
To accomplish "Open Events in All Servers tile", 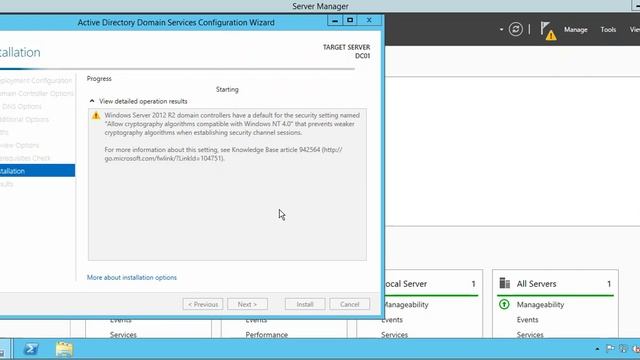I will point(527,320).
